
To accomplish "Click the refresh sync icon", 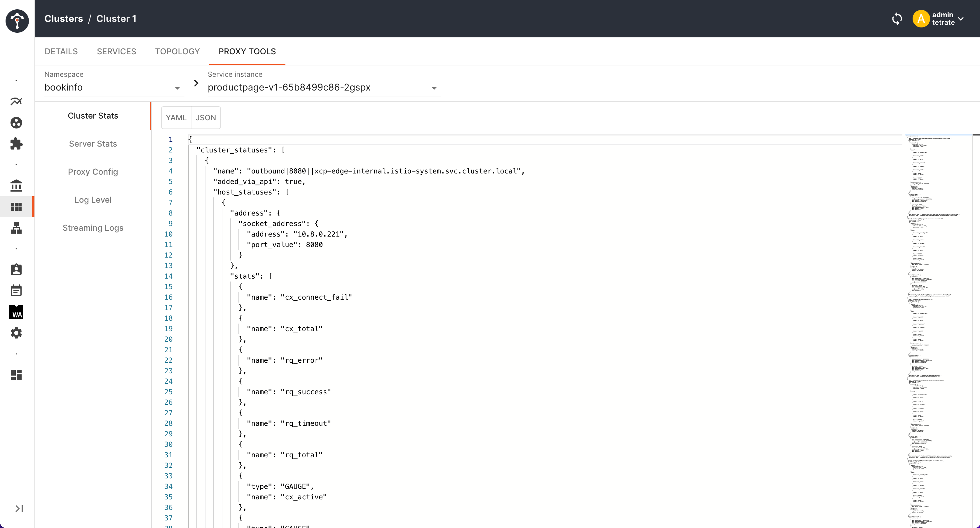I will pyautogui.click(x=897, y=19).
